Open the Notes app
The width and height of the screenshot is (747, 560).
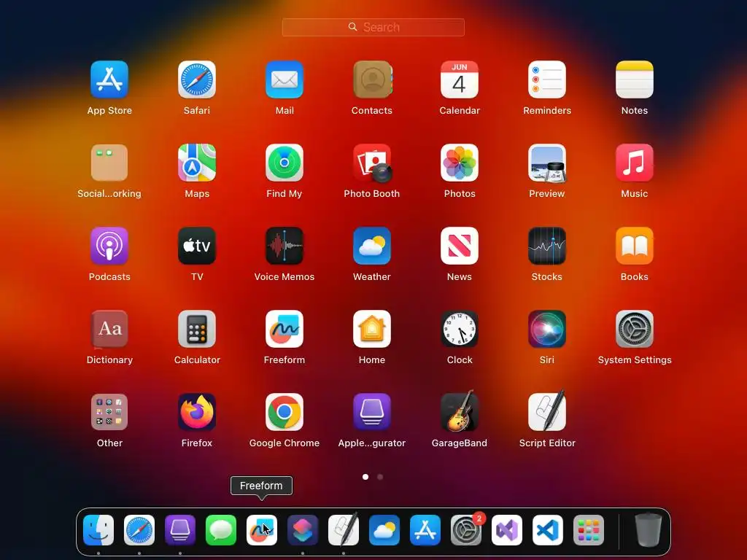[x=635, y=79]
